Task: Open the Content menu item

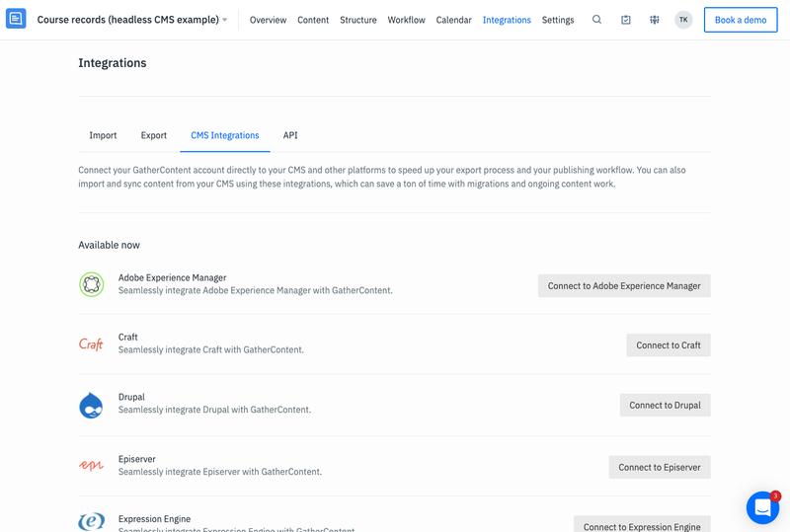Action: tap(313, 20)
